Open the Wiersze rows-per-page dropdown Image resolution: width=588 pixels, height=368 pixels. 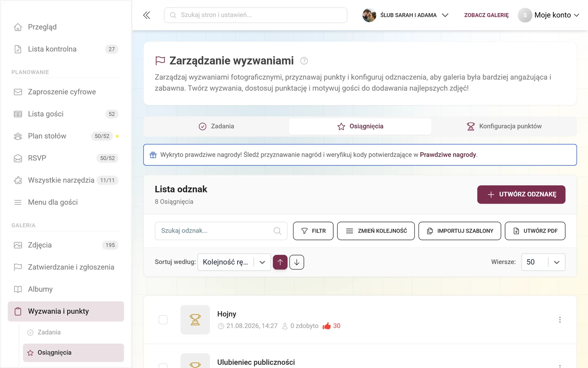543,262
